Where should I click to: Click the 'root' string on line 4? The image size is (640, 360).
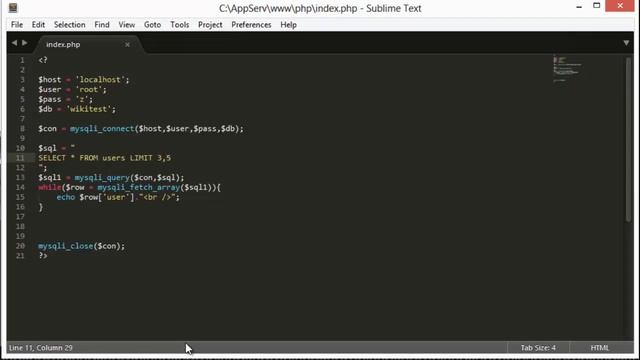tap(89, 89)
